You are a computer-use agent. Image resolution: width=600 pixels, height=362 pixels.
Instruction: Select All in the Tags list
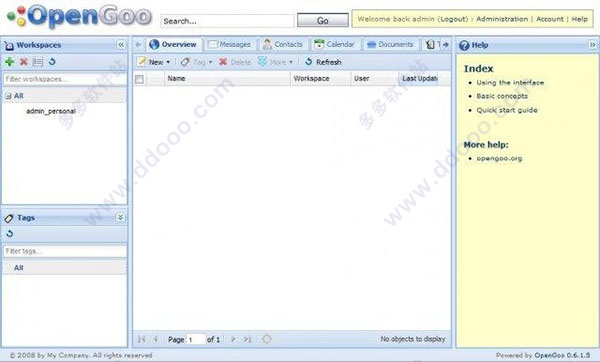19,268
